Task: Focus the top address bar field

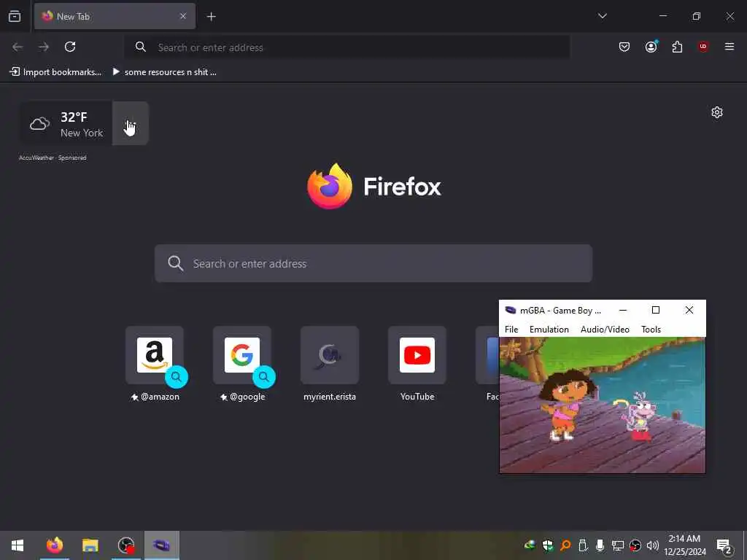Action: (347, 47)
